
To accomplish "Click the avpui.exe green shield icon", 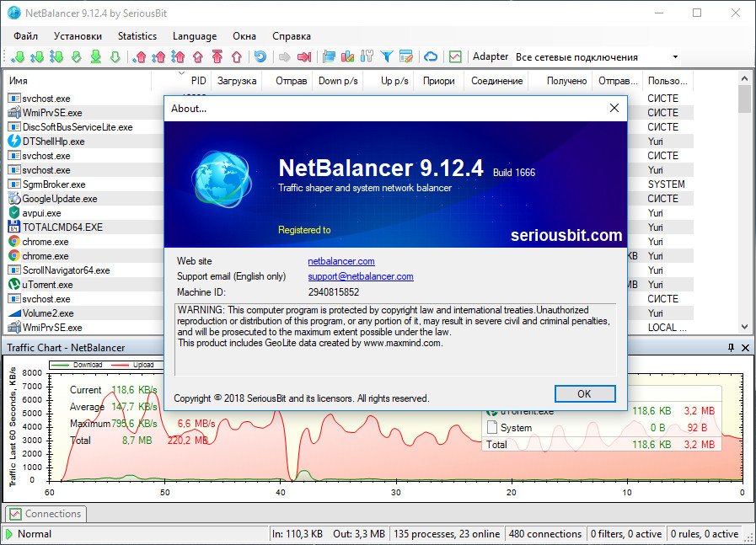I will (14, 212).
